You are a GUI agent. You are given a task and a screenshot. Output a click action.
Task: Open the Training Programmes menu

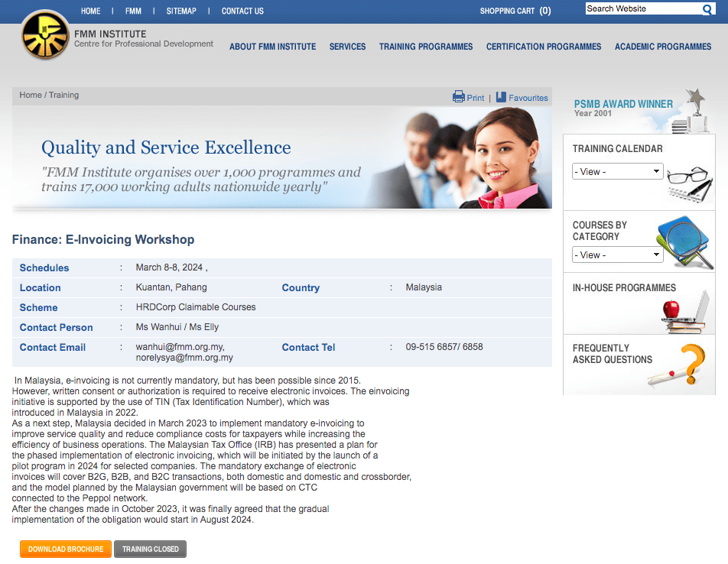point(426,47)
